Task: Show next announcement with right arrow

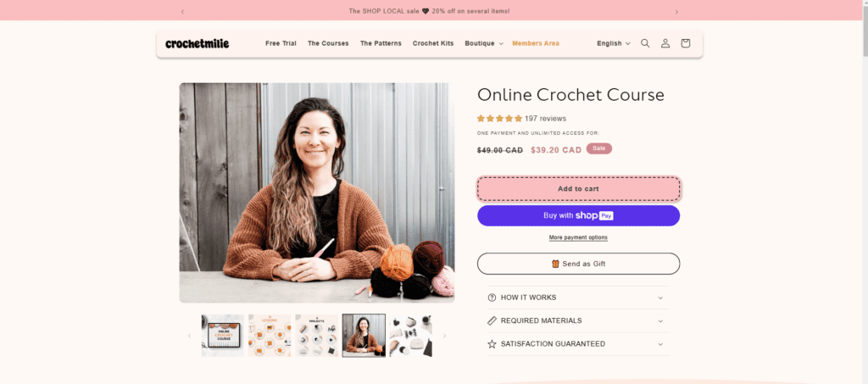Action: tap(676, 11)
